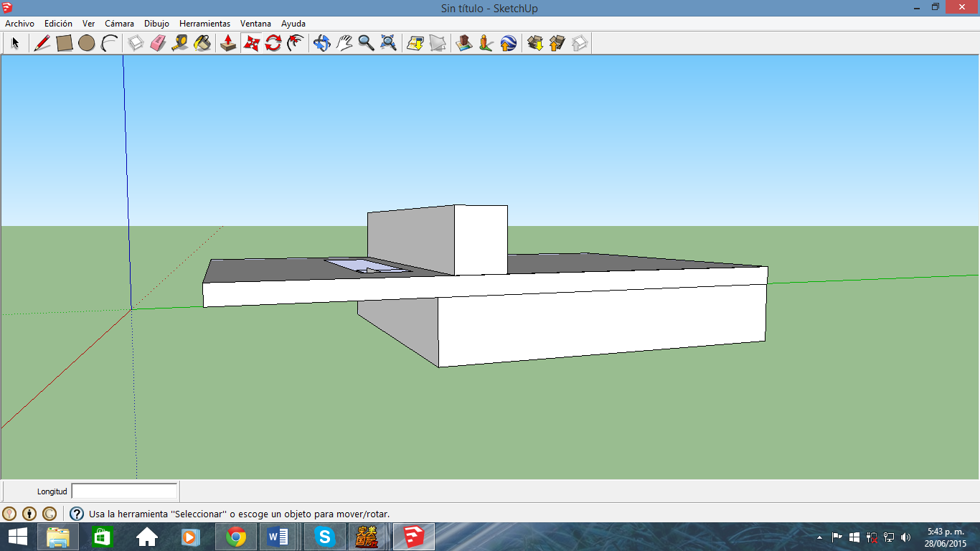Click the geolocation status bar icon

point(9,514)
